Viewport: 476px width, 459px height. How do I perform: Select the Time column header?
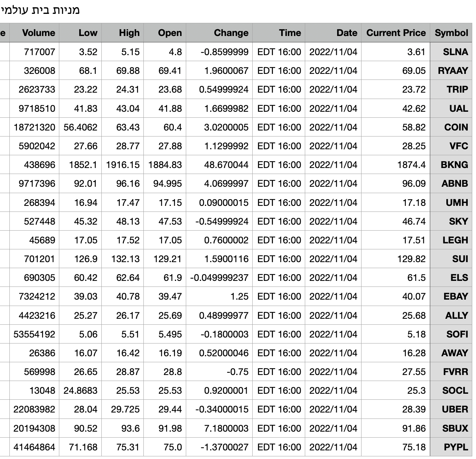(x=279, y=33)
